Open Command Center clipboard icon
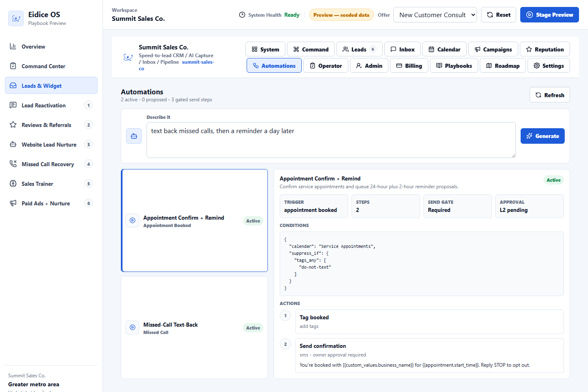Screen dimensions: 588x392 click(x=13, y=66)
